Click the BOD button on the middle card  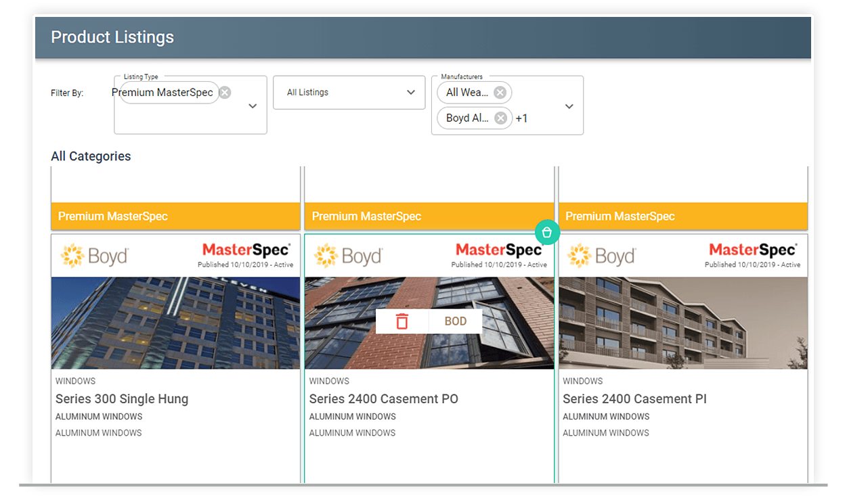click(x=455, y=321)
